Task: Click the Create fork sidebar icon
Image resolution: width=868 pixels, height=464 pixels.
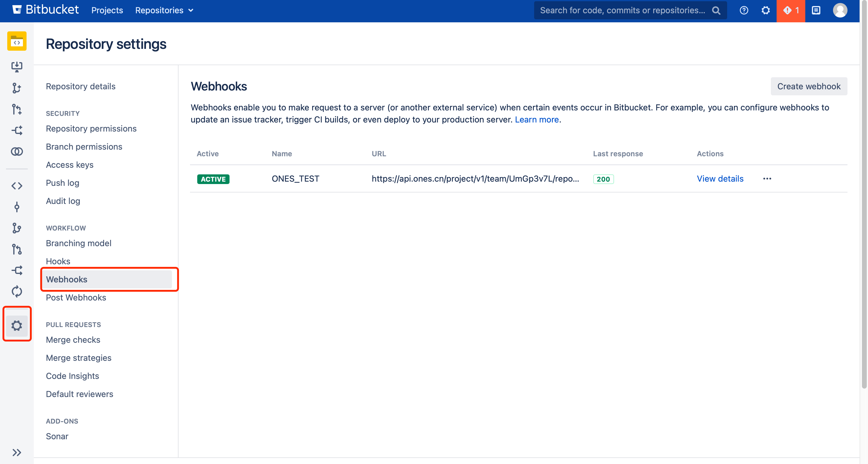Action: point(17,130)
